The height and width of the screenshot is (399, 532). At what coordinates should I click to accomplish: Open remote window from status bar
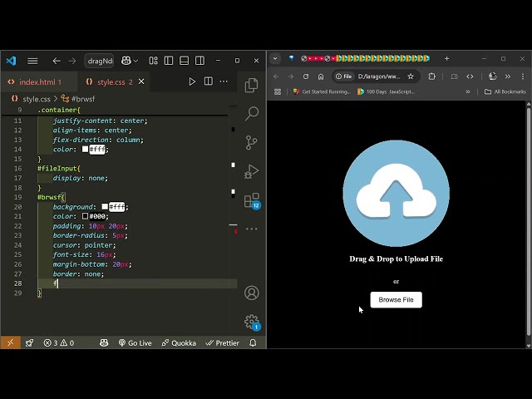click(11, 343)
